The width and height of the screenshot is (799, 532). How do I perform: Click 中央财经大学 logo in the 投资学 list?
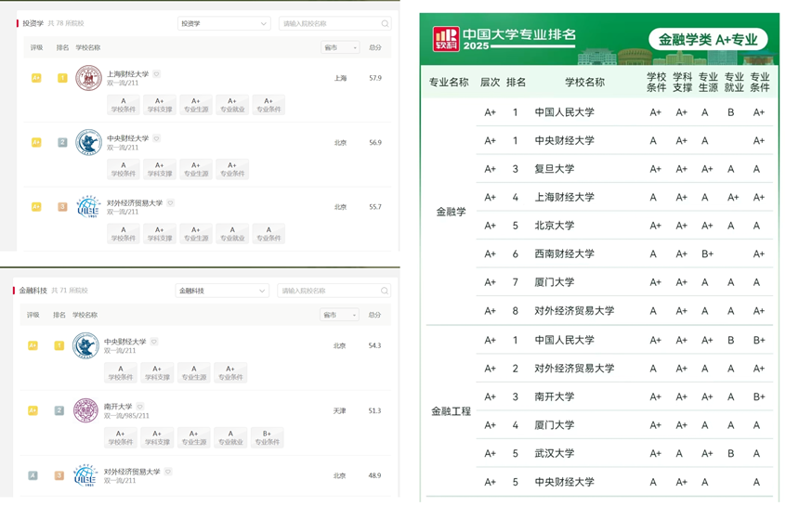click(88, 143)
